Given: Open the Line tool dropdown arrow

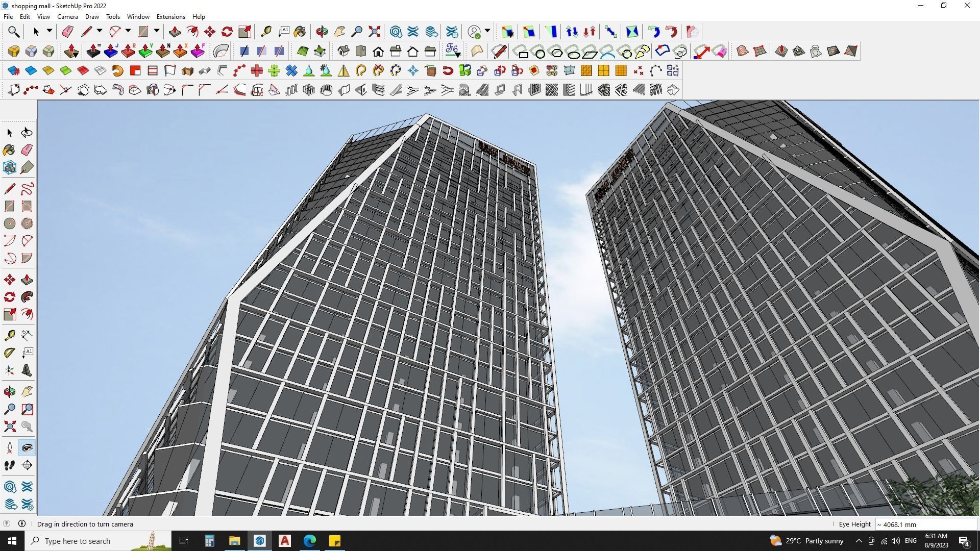Looking at the screenshot, I should [x=100, y=32].
